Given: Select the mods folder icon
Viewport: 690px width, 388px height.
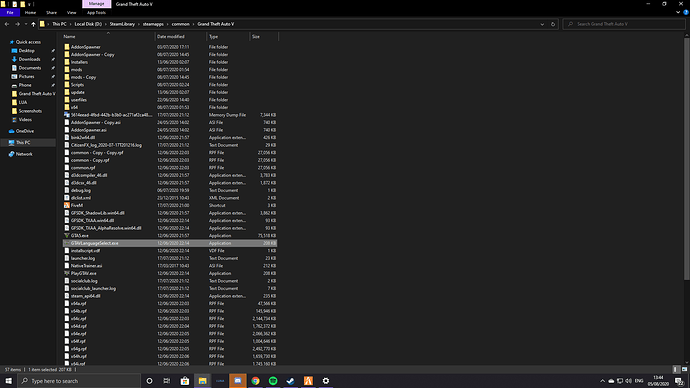Looking at the screenshot, I should (x=67, y=70).
